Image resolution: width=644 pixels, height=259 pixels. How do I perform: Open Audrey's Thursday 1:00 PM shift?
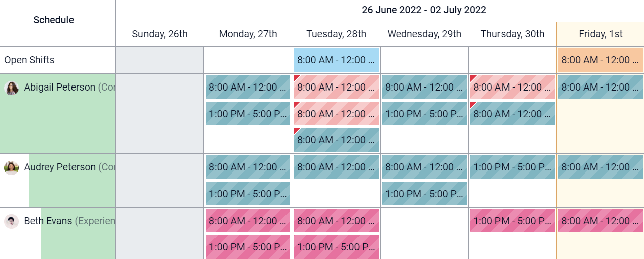[x=513, y=167]
